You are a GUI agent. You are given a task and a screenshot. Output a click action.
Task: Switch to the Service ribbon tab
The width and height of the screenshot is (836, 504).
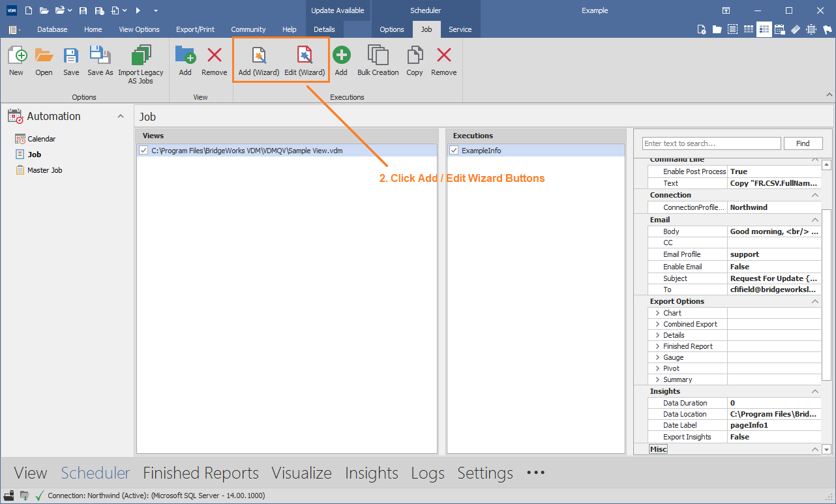(460, 29)
